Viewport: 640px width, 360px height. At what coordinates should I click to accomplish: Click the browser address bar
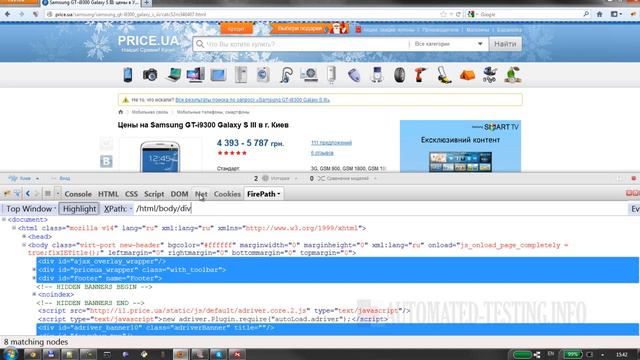point(245,14)
